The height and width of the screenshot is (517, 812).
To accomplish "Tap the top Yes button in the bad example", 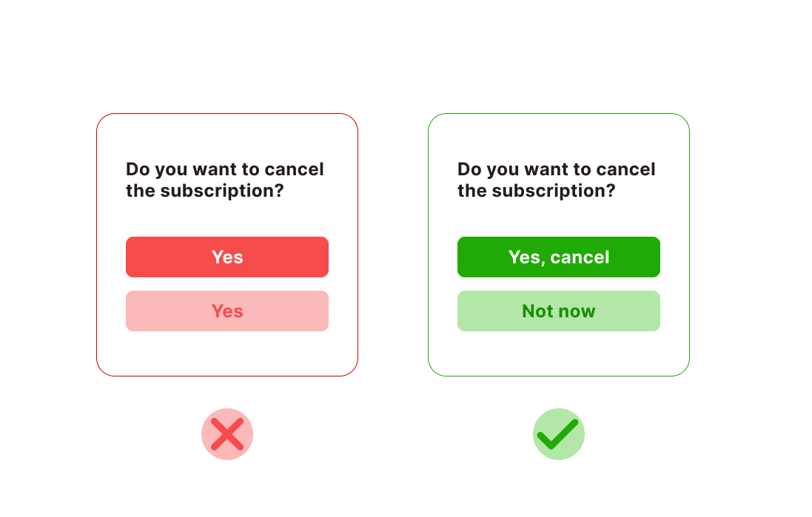I will (x=227, y=257).
